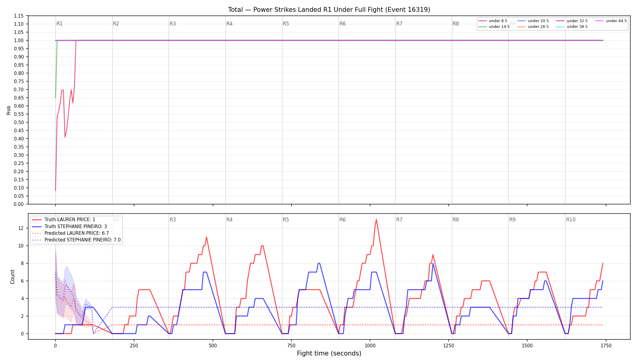
Task: Click the 0.50 tick on the Prob axis
Action: (19, 122)
